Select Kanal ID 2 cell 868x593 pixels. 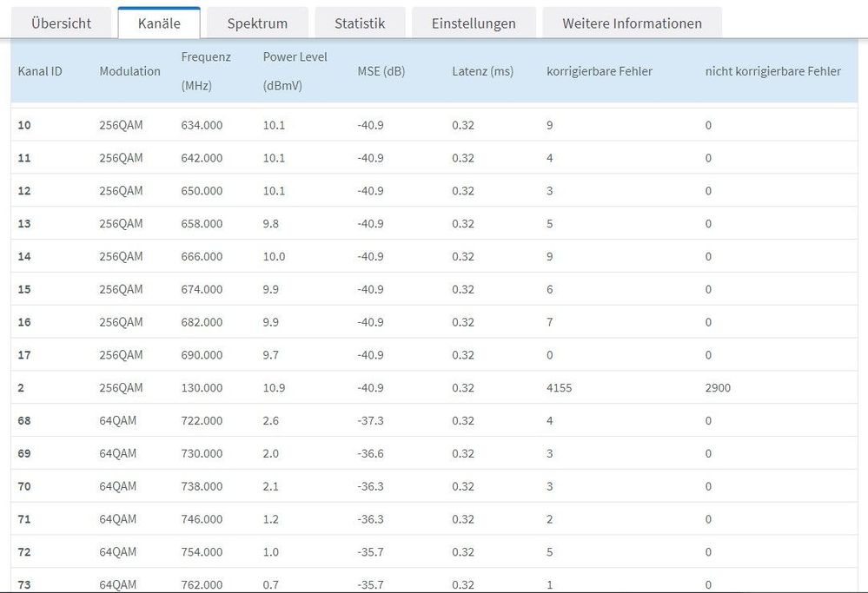click(21, 388)
